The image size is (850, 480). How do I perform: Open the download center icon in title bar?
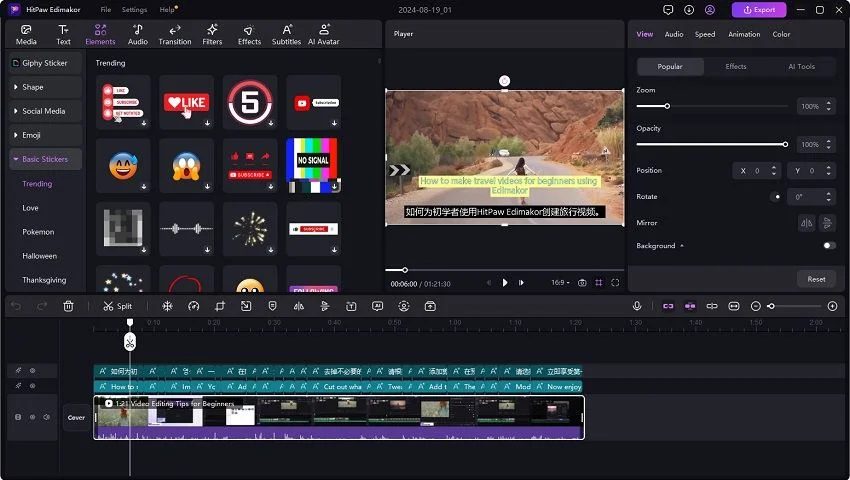688,10
